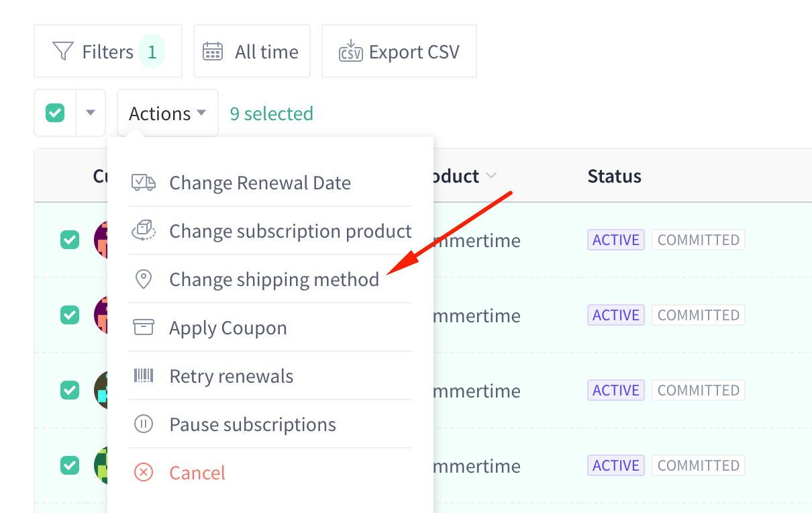Click the calendar icon beside All time
Screen dimensions: 812x513
click(x=213, y=52)
